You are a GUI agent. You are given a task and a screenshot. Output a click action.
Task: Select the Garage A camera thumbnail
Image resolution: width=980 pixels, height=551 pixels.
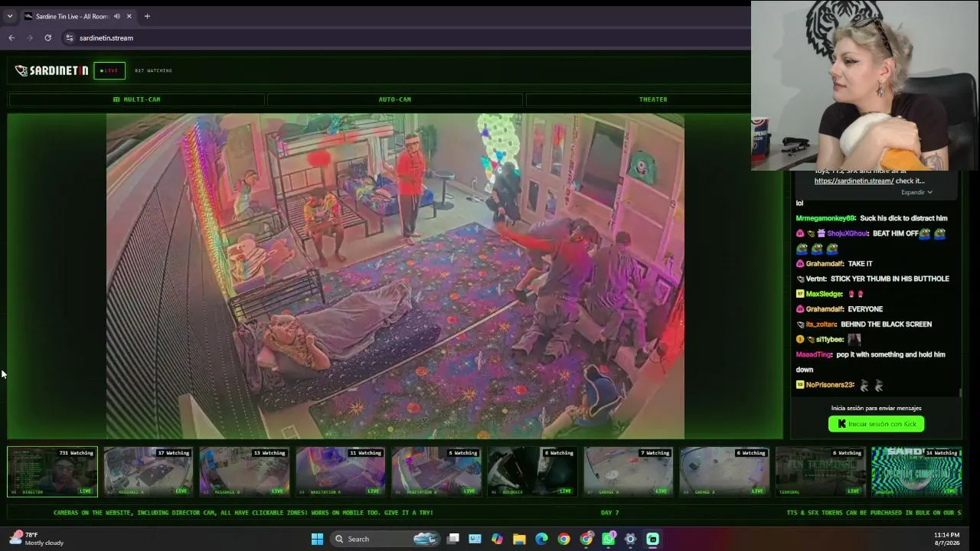pyautogui.click(x=629, y=471)
